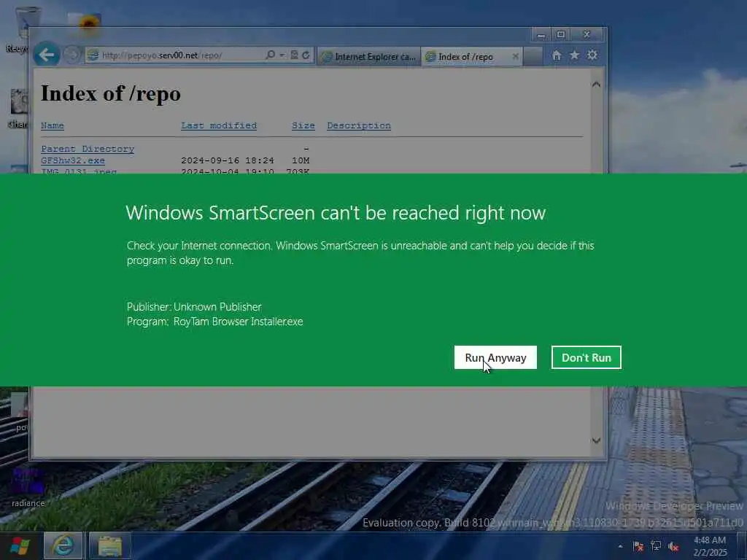Open the Tools gear icon
747x560 pixels.
pos(592,55)
